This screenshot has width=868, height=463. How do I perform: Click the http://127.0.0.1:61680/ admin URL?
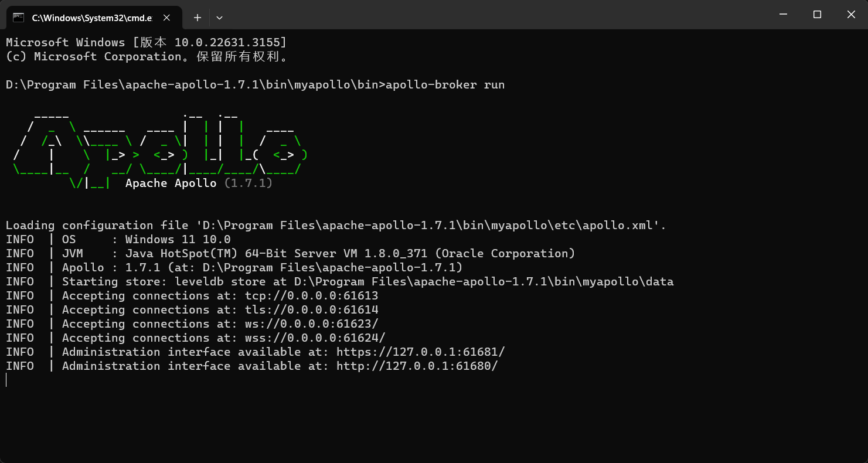tap(417, 366)
